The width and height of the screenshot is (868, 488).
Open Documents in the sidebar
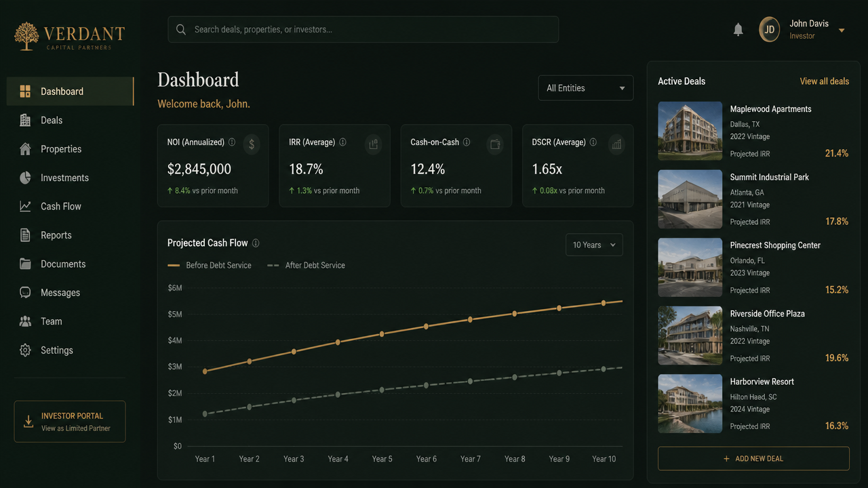[70, 264]
